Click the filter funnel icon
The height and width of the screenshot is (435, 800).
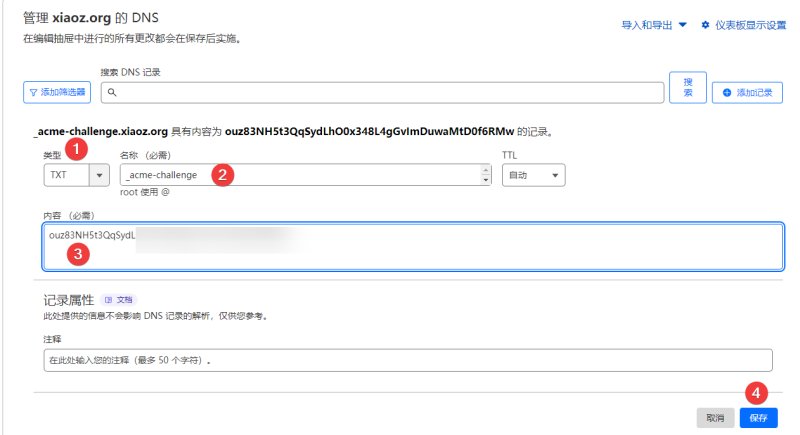[x=33, y=93]
